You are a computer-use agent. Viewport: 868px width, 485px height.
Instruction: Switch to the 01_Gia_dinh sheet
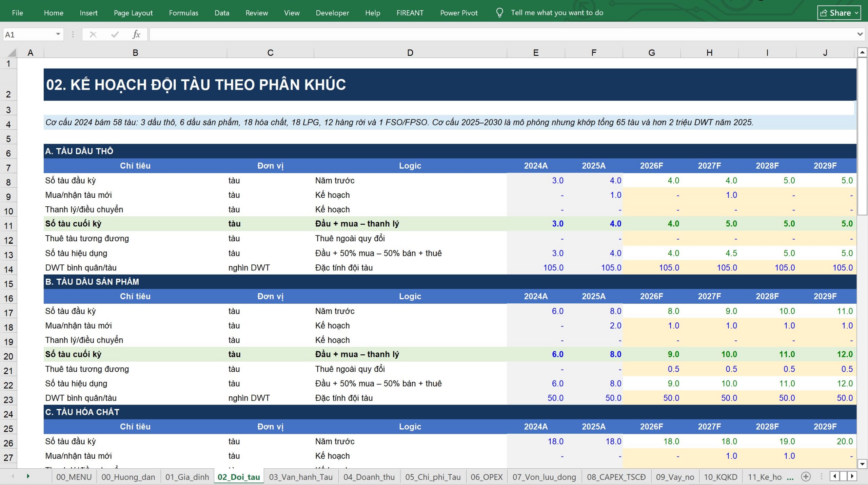click(187, 477)
